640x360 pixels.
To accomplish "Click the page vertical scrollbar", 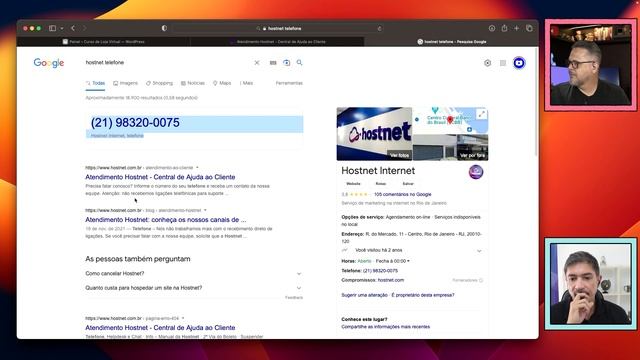I will tap(536, 101).
